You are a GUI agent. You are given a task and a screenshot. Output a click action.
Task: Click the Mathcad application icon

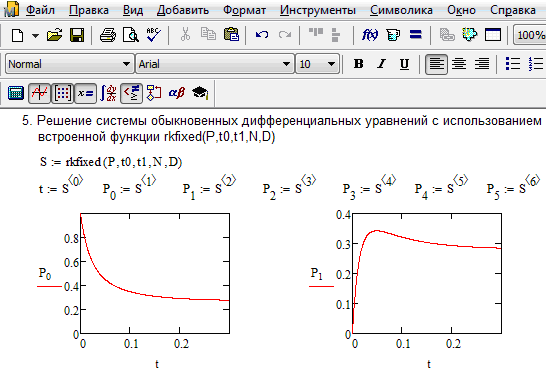(11, 10)
